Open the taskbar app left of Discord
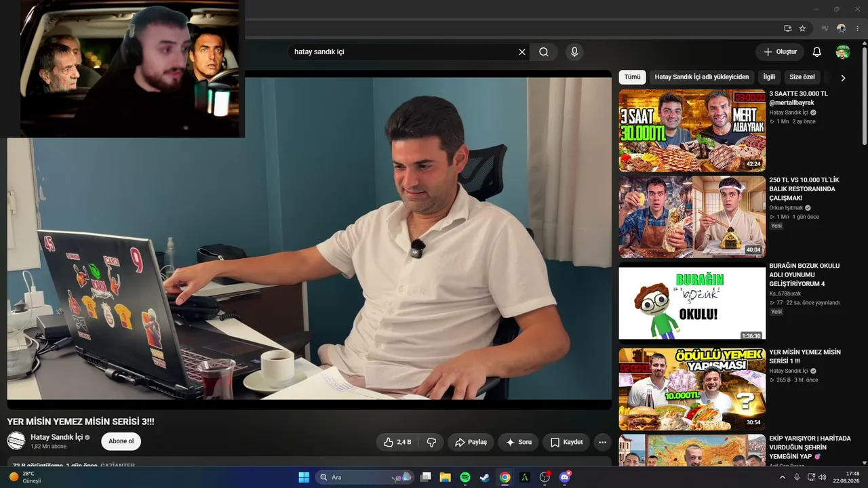This screenshot has width=868, height=488. 545,477
